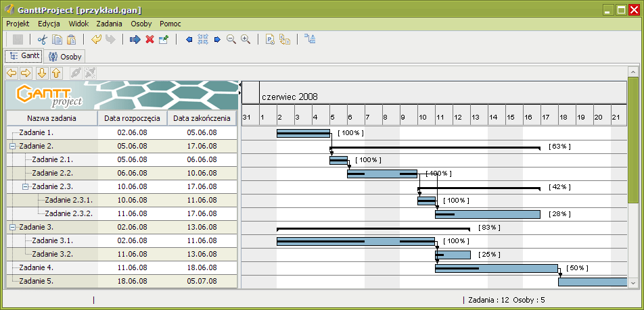Viewport: 644px width, 310px height.
Task: Move task down with yellow down arrow
Action: pyautogui.click(x=42, y=73)
